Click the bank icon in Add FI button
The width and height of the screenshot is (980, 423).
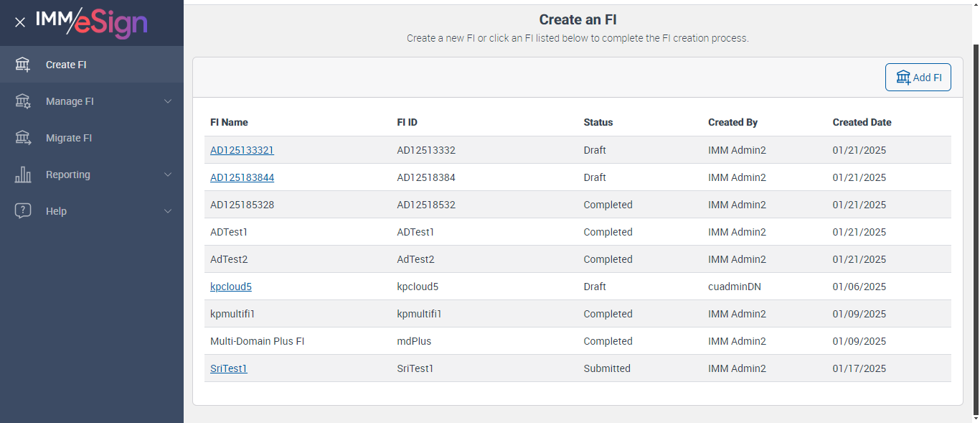(903, 78)
